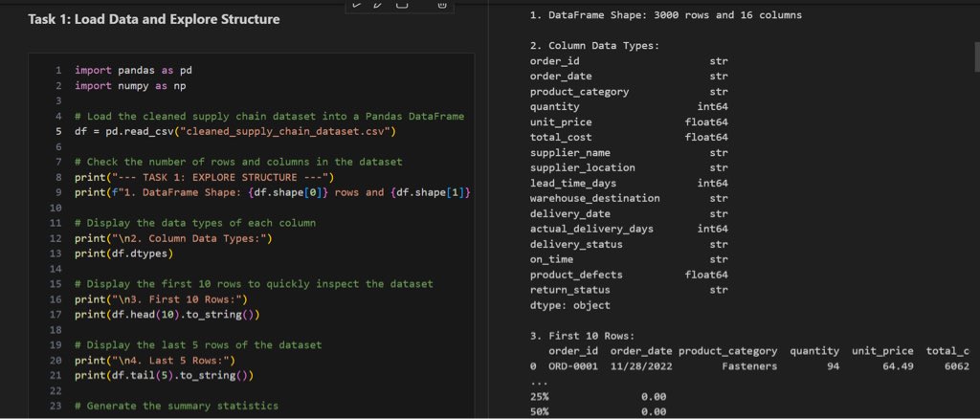Click the total_cost float64 output row
This screenshot has height=419, width=980.
629,138
